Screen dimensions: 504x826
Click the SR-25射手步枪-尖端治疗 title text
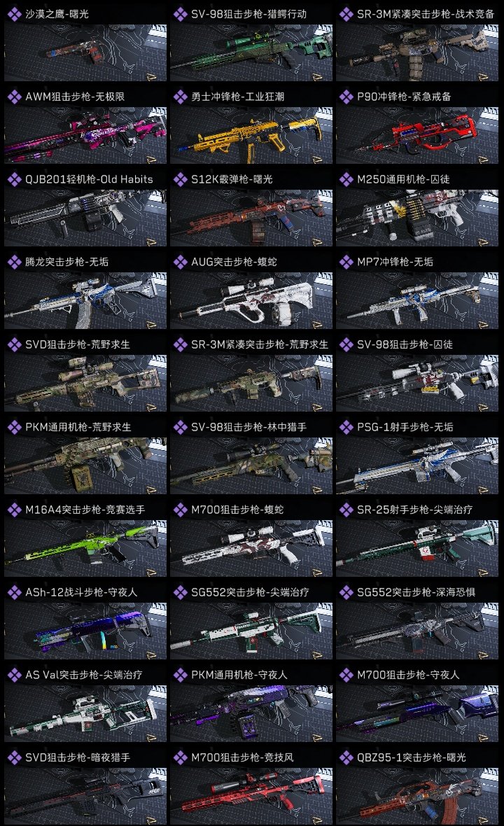click(414, 510)
